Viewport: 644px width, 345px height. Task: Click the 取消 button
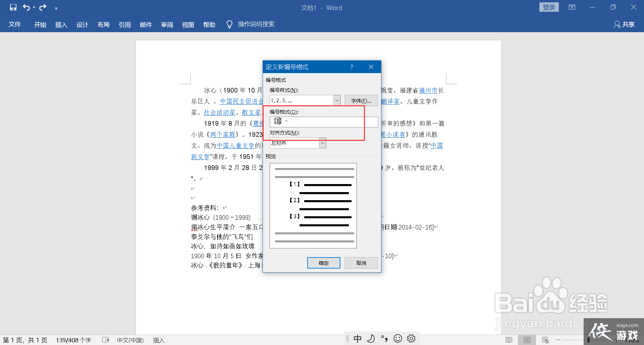[x=361, y=263]
